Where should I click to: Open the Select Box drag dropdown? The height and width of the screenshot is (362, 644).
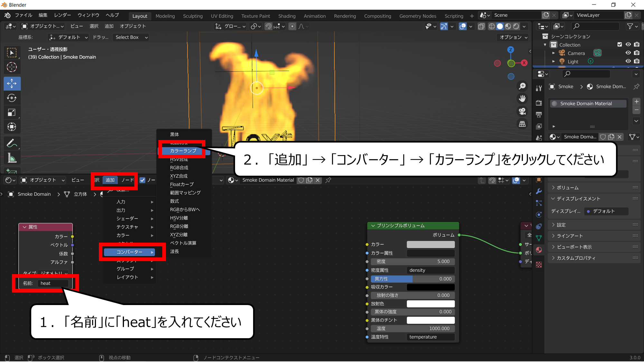[x=131, y=37]
